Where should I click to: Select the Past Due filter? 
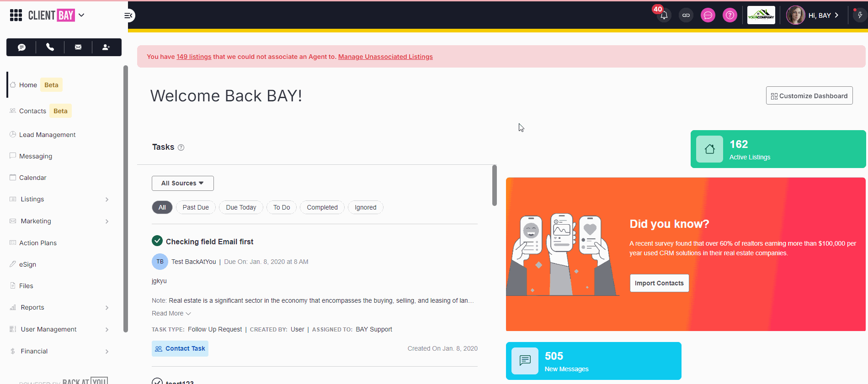click(196, 207)
